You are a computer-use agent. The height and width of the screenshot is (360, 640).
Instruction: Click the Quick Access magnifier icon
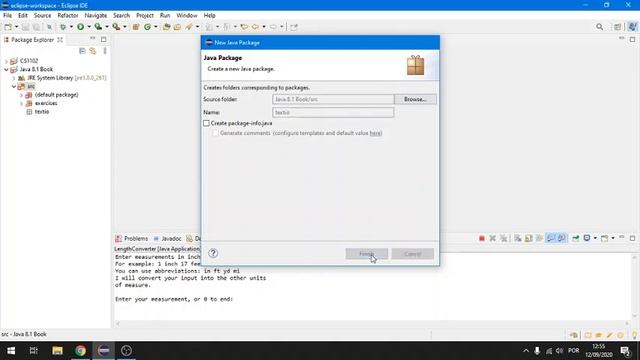pos(599,27)
